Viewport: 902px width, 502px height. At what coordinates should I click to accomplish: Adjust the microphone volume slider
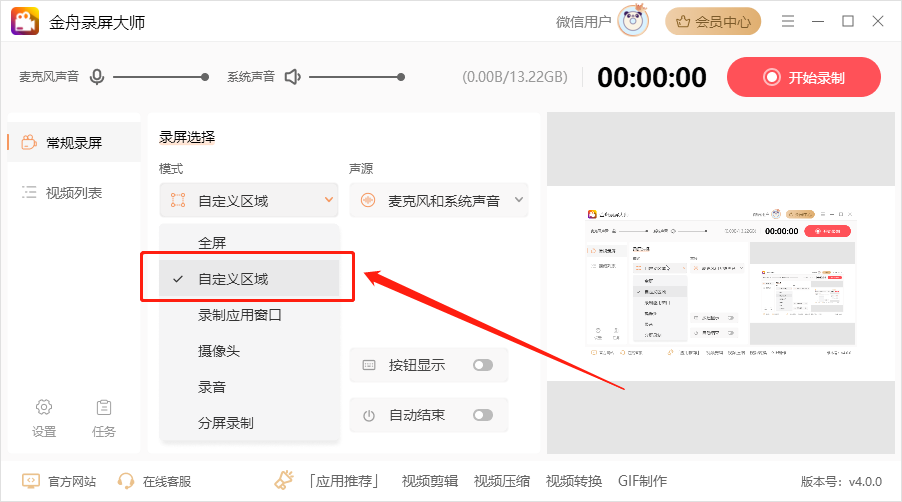coord(160,77)
